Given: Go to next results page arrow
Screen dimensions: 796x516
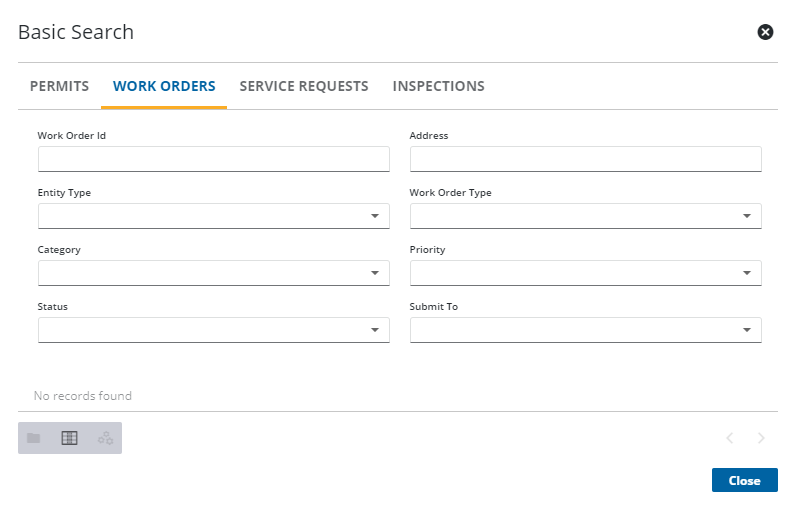Looking at the screenshot, I should click(x=761, y=438).
